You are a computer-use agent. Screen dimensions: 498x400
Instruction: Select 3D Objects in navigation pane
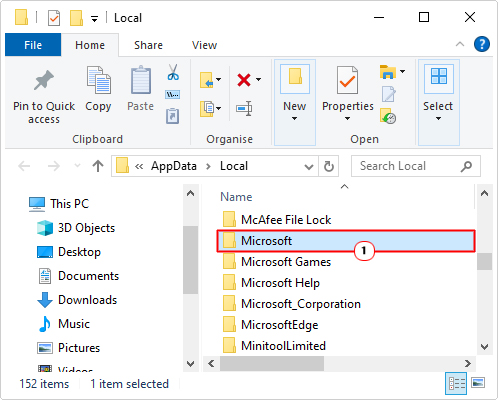(x=76, y=228)
